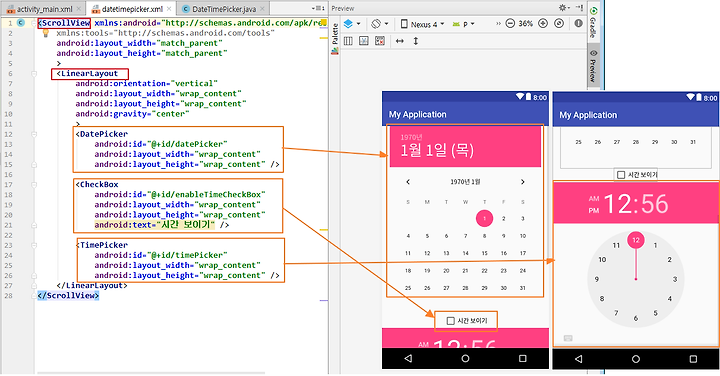Tap Home nav button under the clock phone
The width and height of the screenshot is (720, 376).
coord(636,359)
